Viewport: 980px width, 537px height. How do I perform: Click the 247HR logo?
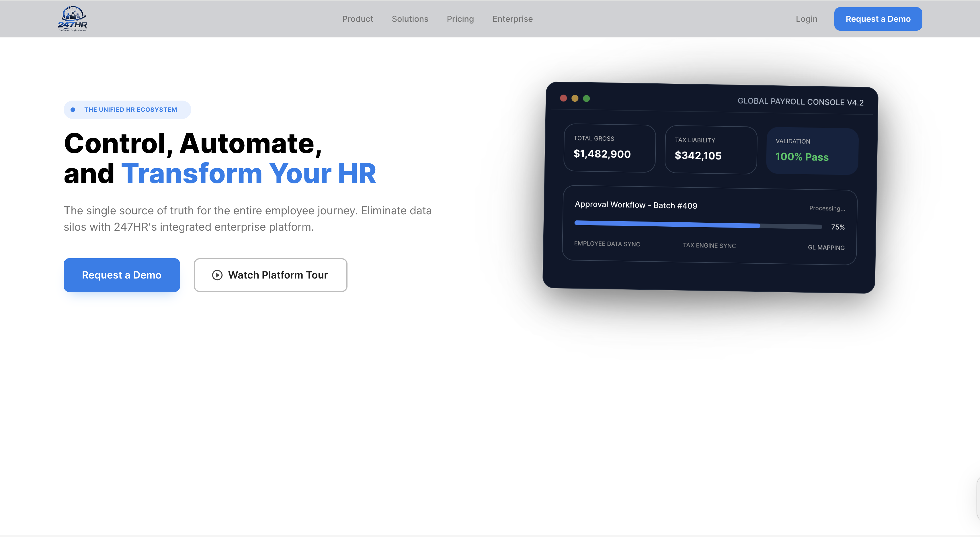click(73, 19)
